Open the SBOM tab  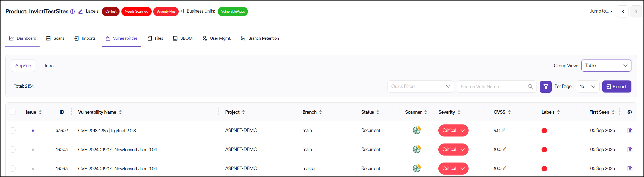coord(183,38)
